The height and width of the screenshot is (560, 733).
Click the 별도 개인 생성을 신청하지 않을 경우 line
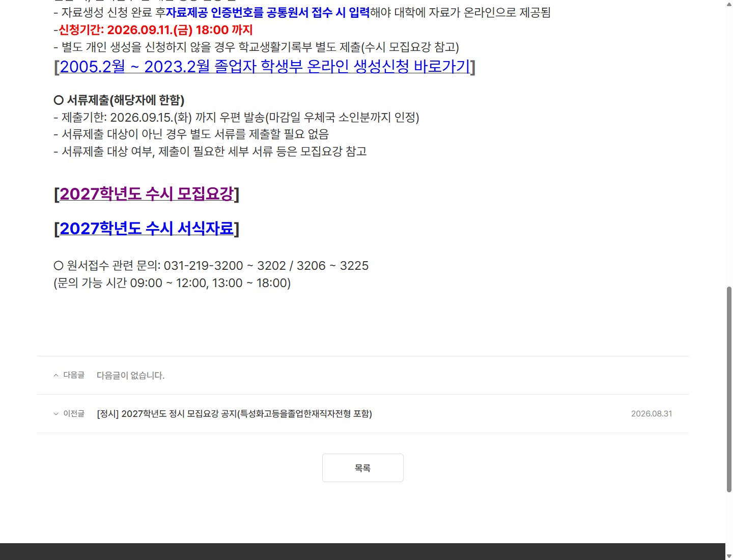tap(256, 47)
